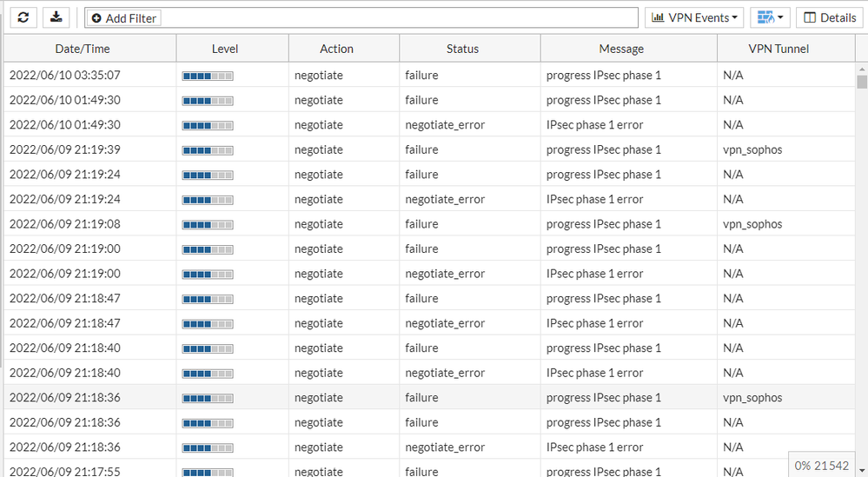The width and height of the screenshot is (868, 477).
Task: Click the Status column header
Action: pyautogui.click(x=462, y=49)
